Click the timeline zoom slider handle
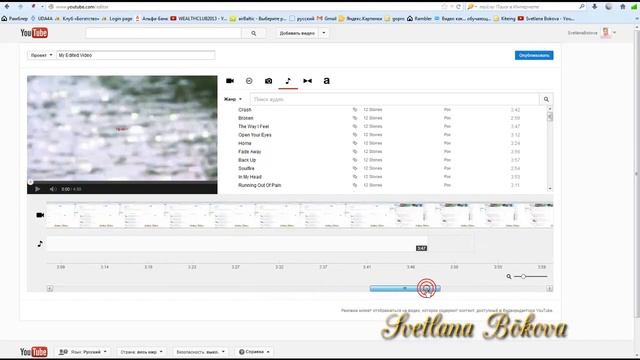640x360 pixels. [523, 277]
